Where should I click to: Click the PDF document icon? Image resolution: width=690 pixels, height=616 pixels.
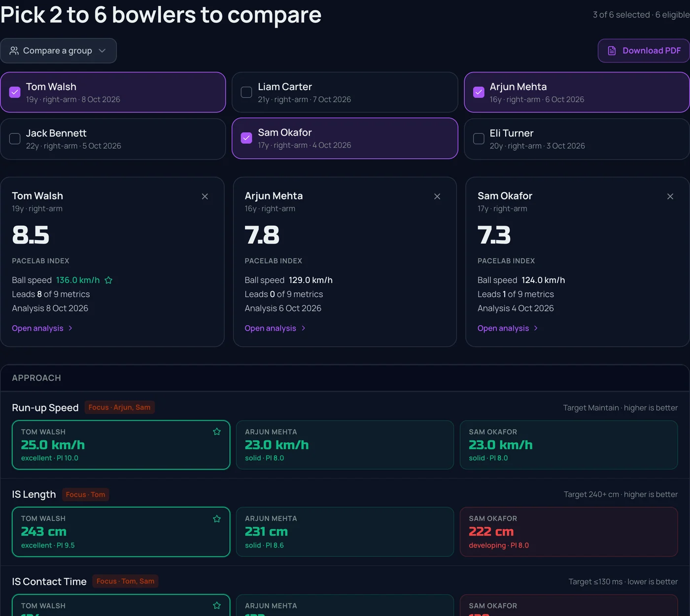pyautogui.click(x=612, y=51)
